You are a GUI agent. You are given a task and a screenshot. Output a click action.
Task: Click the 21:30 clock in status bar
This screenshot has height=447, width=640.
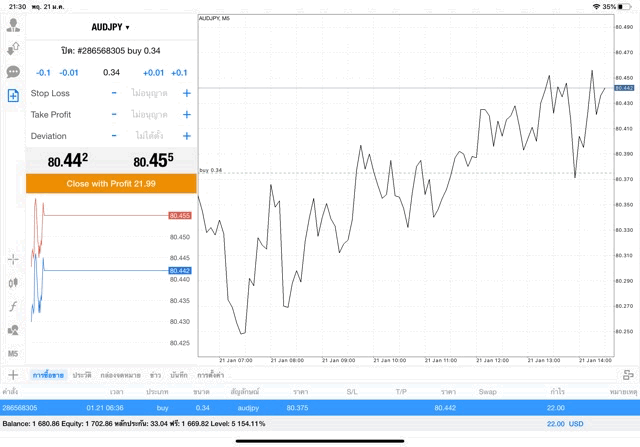pyautogui.click(x=17, y=7)
